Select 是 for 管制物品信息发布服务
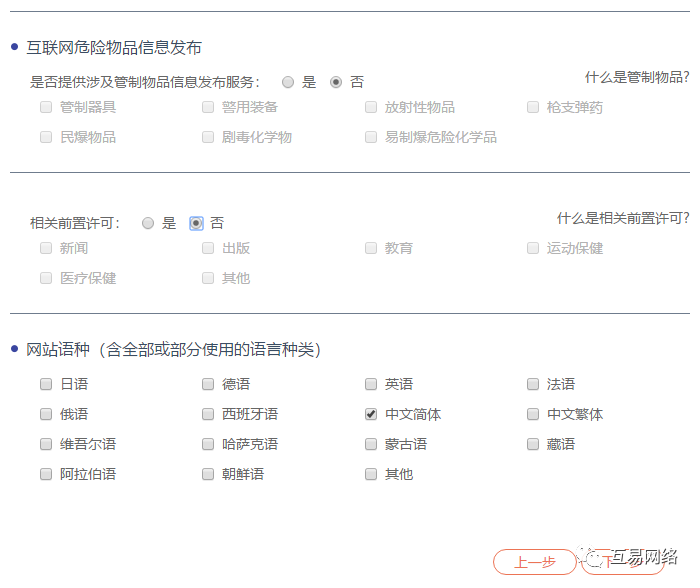Image resolution: width=700 pixels, height=588 pixels. pyautogui.click(x=288, y=82)
